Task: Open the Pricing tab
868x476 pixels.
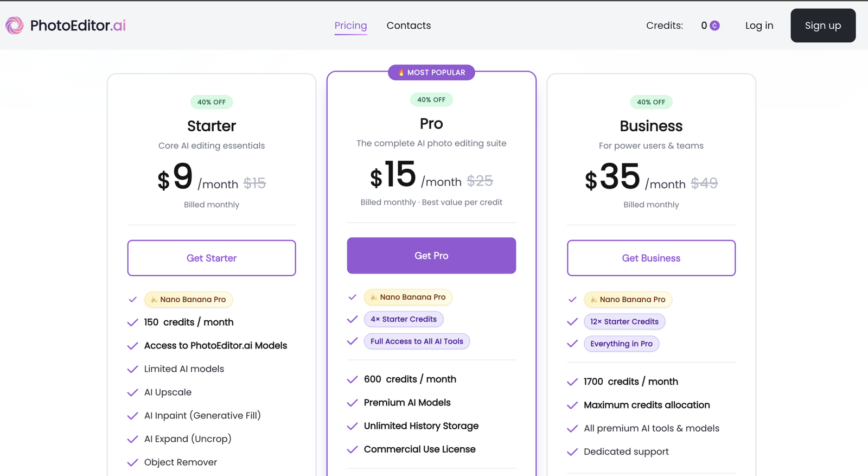Action: click(350, 26)
